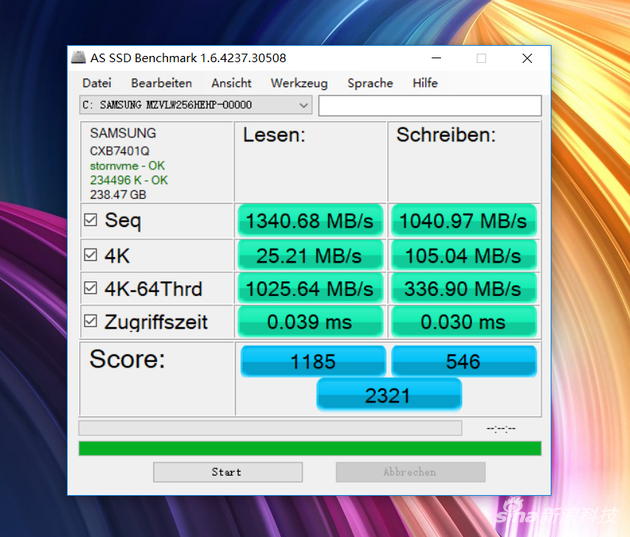The height and width of the screenshot is (537, 630).
Task: Click the green progress bar
Action: tap(310, 448)
